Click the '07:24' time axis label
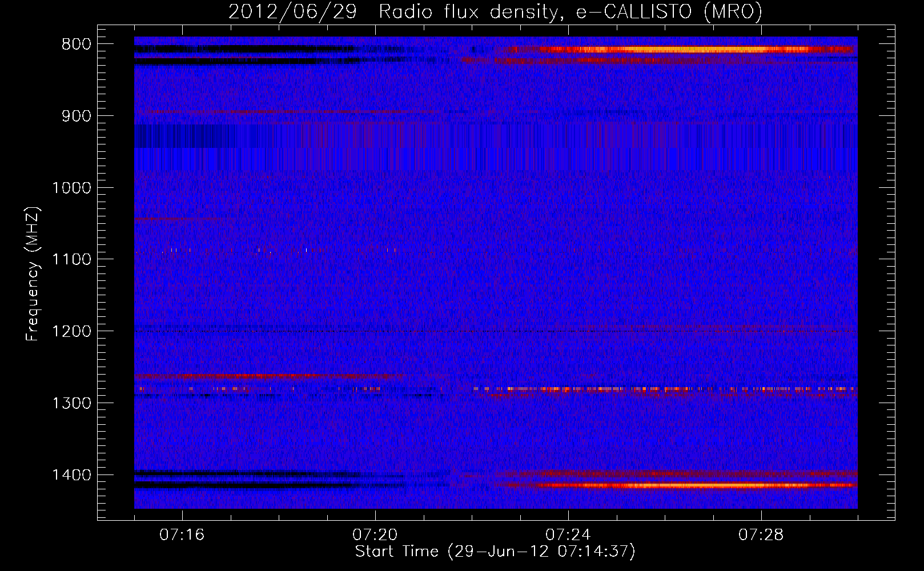 568,535
